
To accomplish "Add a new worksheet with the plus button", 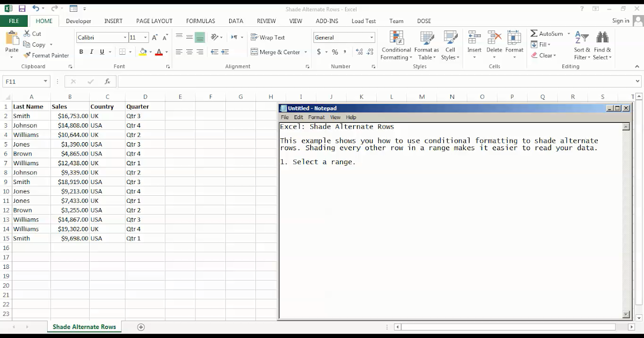I will click(x=141, y=327).
